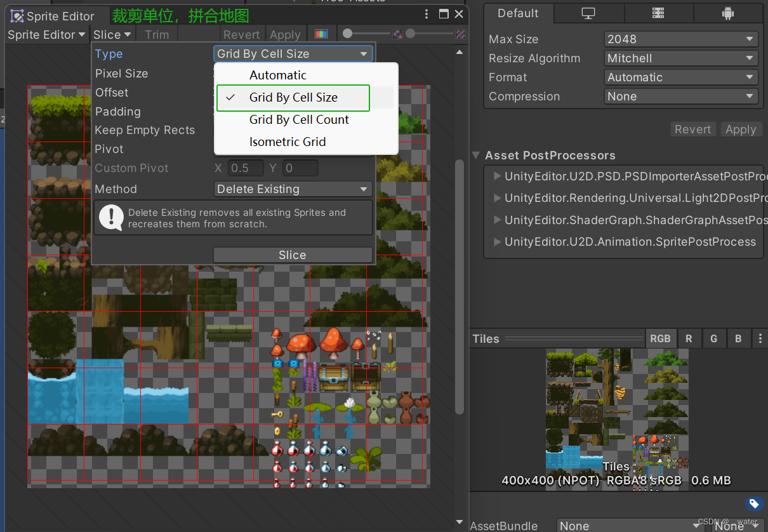
Task: Click Trim in the Sprite Editor toolbar
Action: [x=157, y=34]
